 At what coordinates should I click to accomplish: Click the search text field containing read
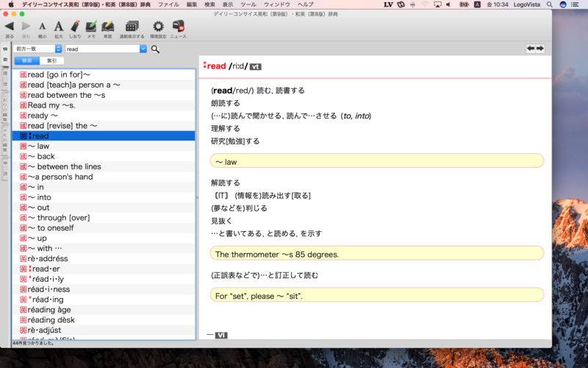[x=102, y=49]
